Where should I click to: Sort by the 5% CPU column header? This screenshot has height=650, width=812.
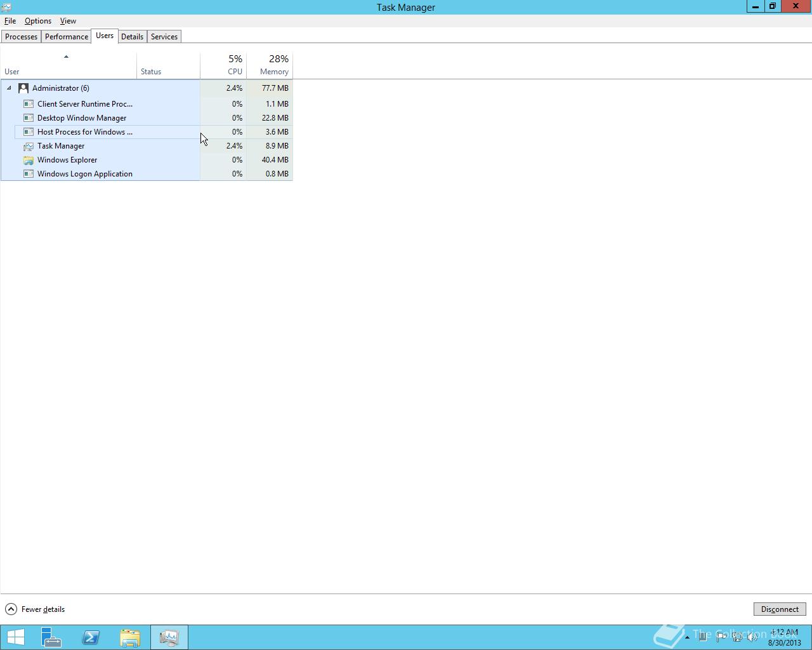(223, 65)
